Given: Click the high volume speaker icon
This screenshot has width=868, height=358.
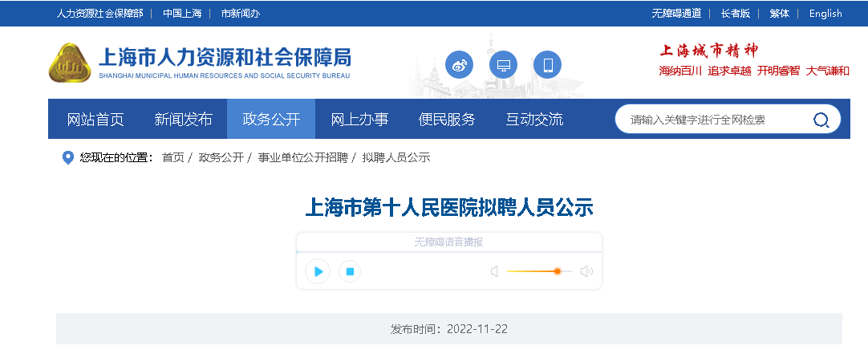Looking at the screenshot, I should 586,271.
